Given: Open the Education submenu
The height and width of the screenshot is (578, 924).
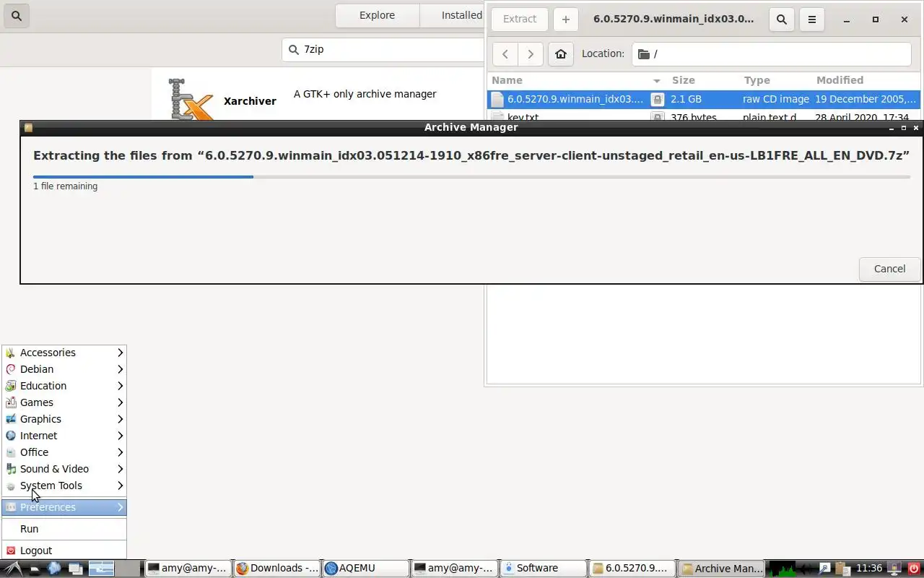Looking at the screenshot, I should click(x=64, y=386).
